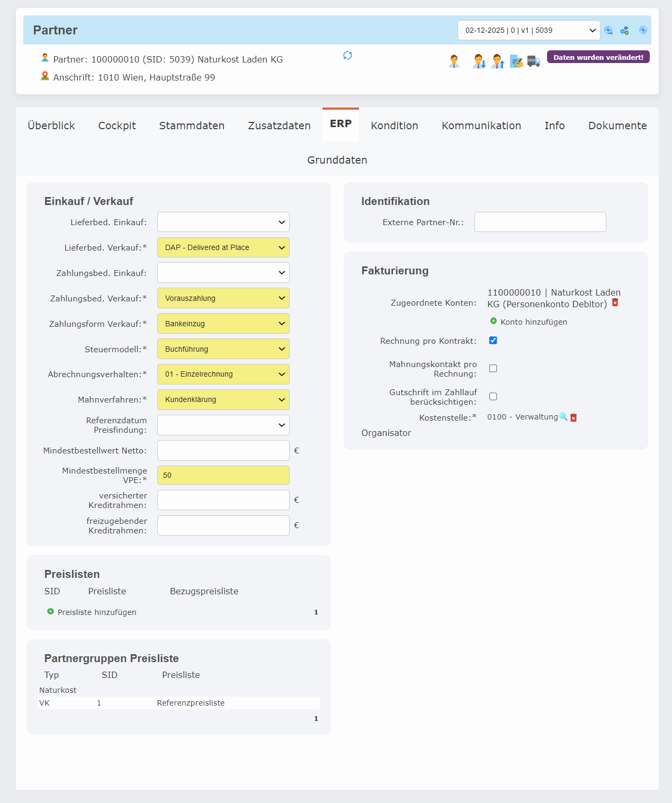
Task: Enable Gutschrift im Zahllauf berücksichtigen
Action: 493,396
